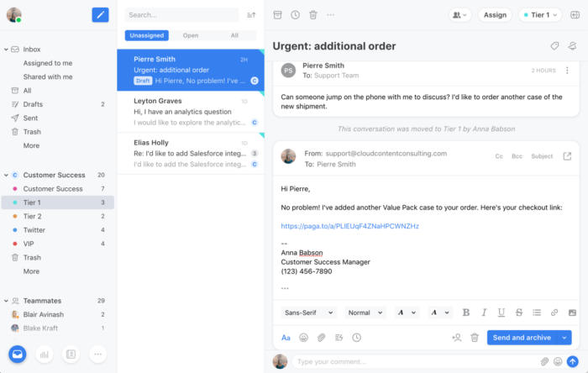Apply strikethrough formatting
Viewport: 588px width, 373px height.
[x=519, y=313]
